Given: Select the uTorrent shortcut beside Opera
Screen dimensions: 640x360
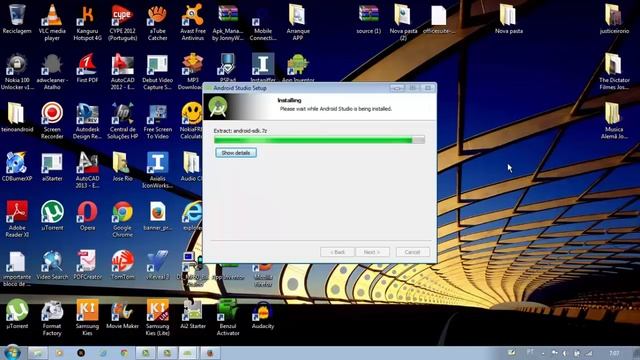Looking at the screenshot, I should click(52, 216).
